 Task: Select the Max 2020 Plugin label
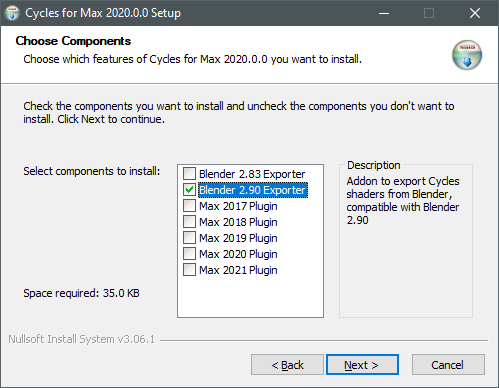tap(238, 254)
